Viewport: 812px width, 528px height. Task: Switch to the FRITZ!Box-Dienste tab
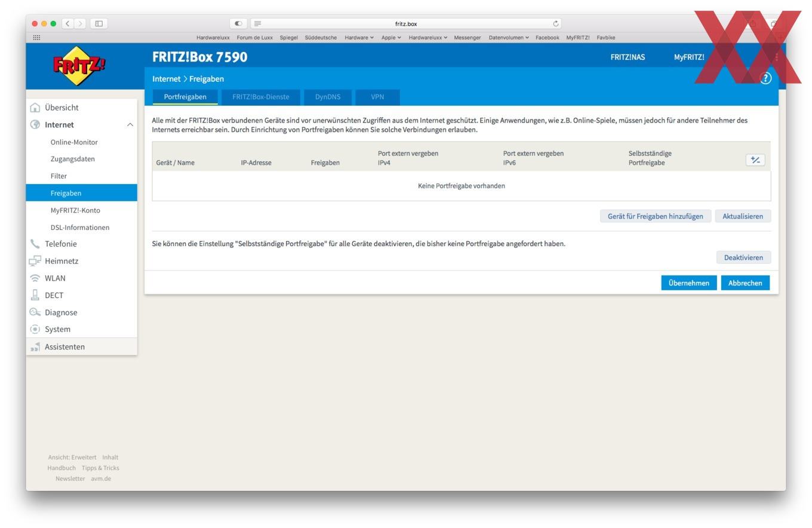coord(261,97)
